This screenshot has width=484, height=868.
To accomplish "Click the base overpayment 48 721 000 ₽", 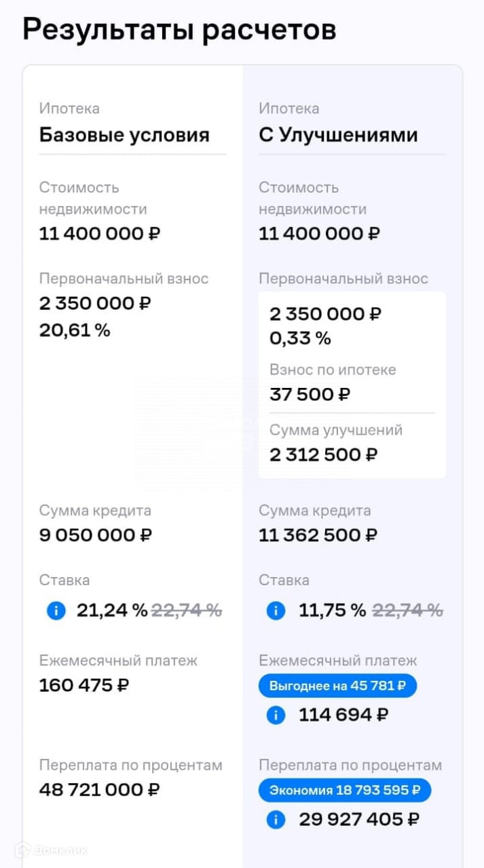I will [100, 789].
